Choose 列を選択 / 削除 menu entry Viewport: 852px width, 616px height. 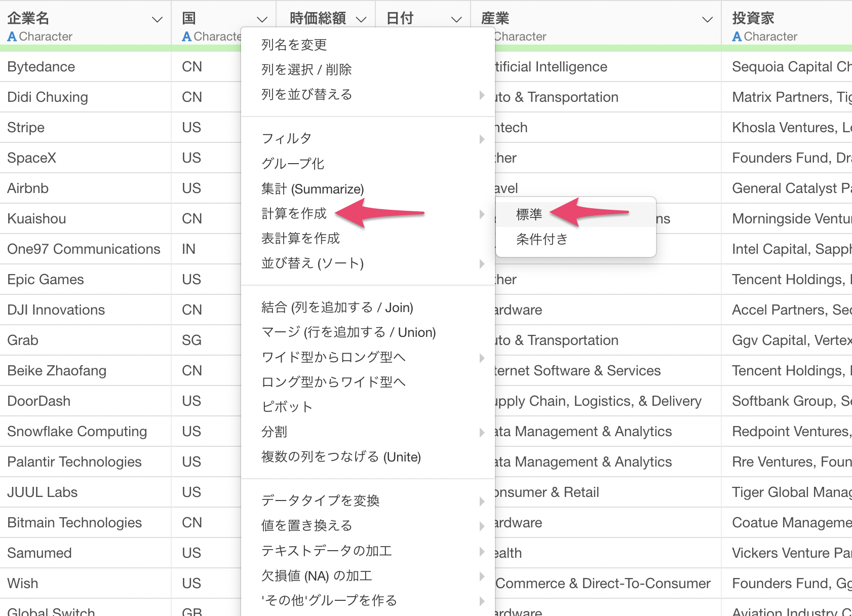pos(306,69)
